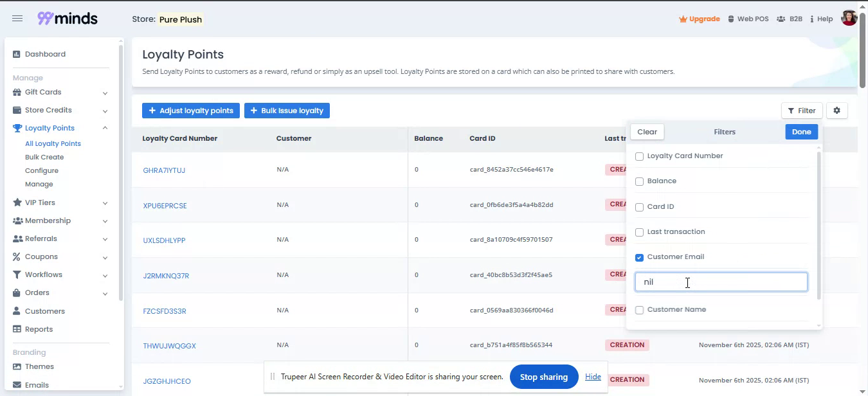Go to Reports in sidebar

39,329
